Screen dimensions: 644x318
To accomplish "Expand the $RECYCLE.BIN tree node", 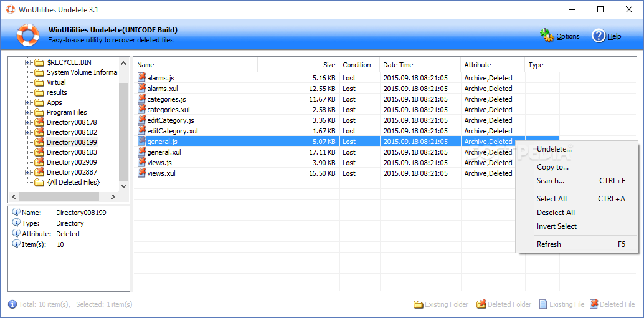I will (x=27, y=62).
